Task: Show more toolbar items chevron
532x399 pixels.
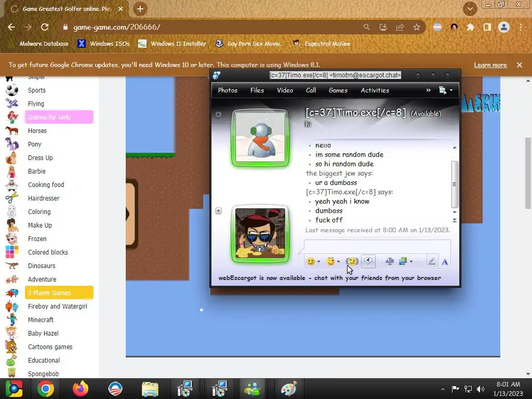Action: pos(429,90)
